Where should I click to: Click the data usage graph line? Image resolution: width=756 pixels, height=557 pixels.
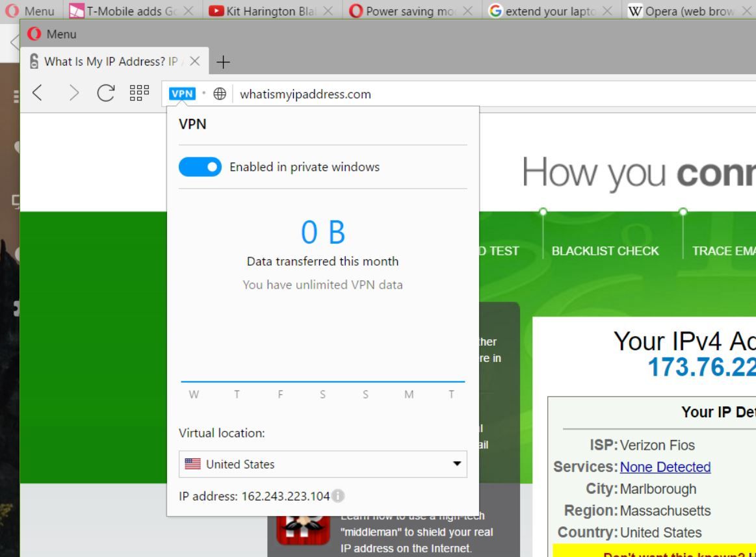(x=322, y=382)
